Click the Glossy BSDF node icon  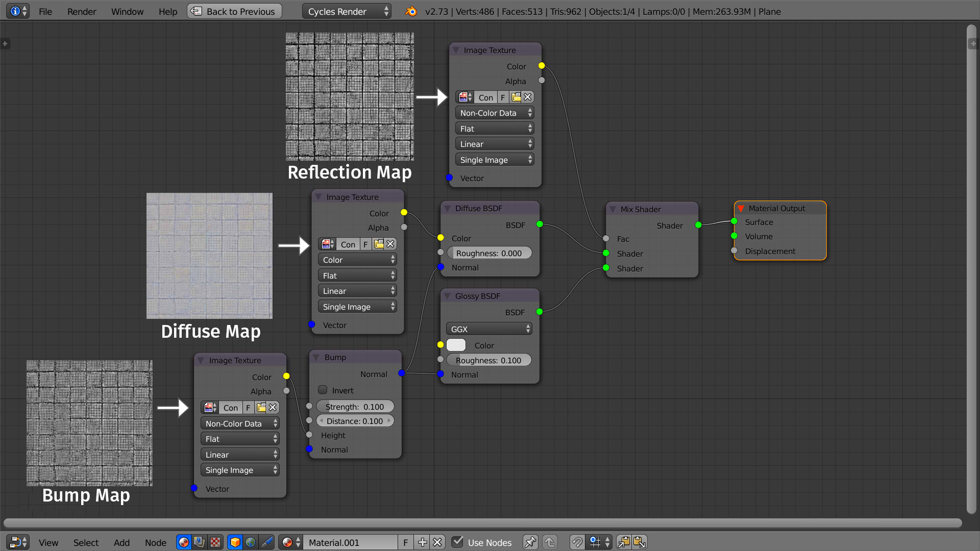[x=448, y=296]
